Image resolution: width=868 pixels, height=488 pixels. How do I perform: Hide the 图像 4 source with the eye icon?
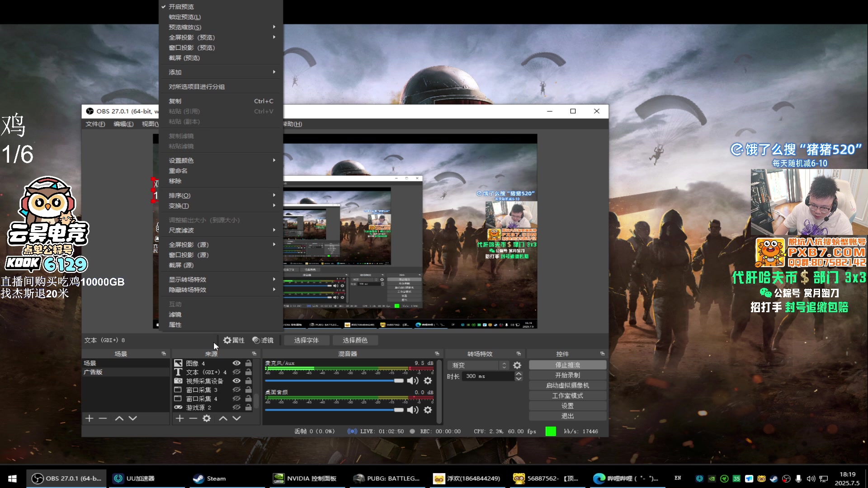(236, 363)
